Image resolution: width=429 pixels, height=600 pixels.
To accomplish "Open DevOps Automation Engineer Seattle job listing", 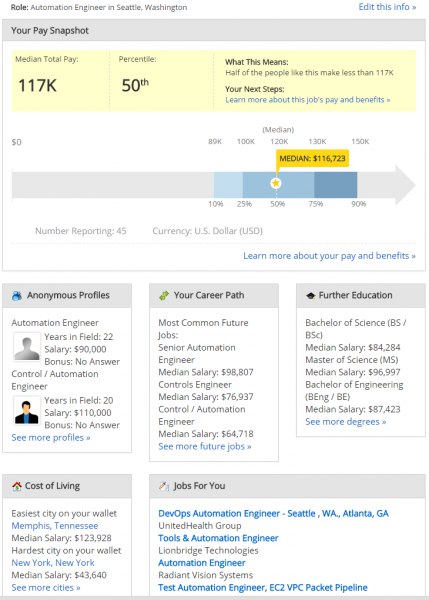I will (273, 514).
